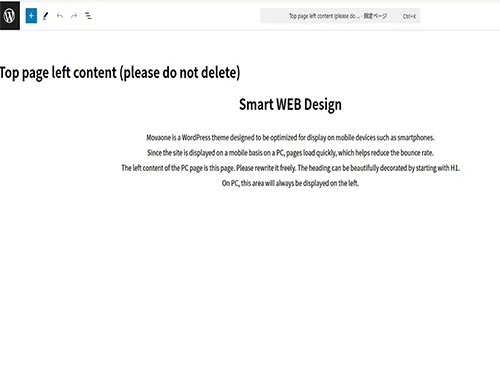Toggle the blue block inserter plus button

31,16
